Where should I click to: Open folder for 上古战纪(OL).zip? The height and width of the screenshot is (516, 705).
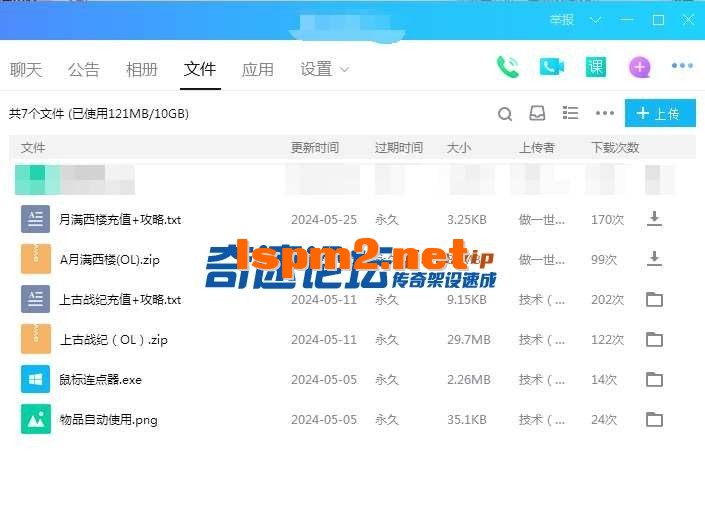654,340
